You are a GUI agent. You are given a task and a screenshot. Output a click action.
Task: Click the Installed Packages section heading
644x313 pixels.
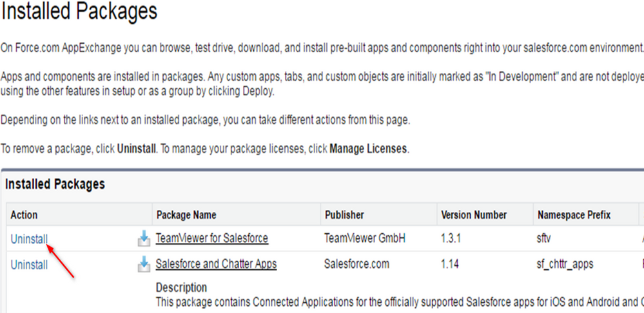pyautogui.click(x=55, y=185)
